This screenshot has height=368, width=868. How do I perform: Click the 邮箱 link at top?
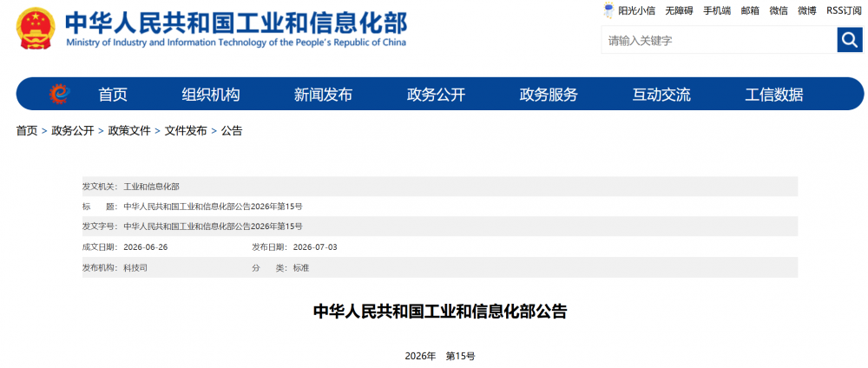tap(750, 10)
